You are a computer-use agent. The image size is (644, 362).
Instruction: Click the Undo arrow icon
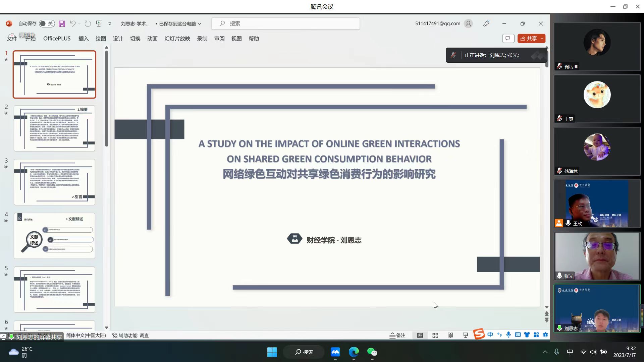coord(72,23)
